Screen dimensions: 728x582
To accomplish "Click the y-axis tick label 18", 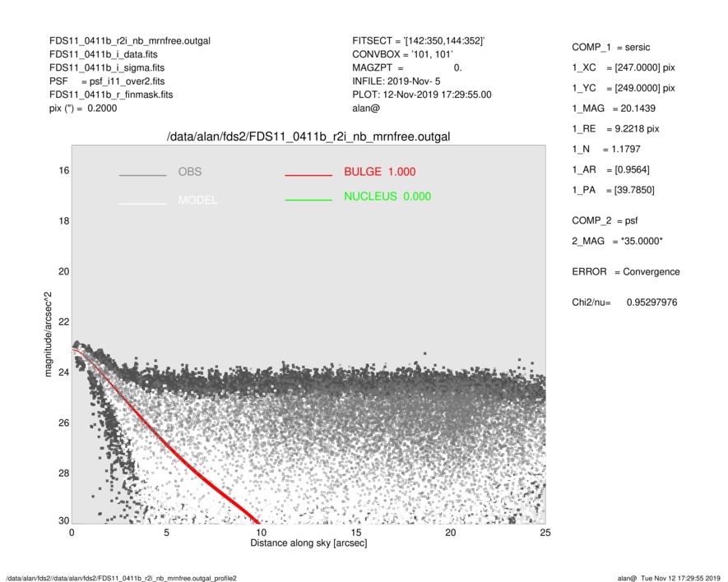I will click(x=63, y=221).
